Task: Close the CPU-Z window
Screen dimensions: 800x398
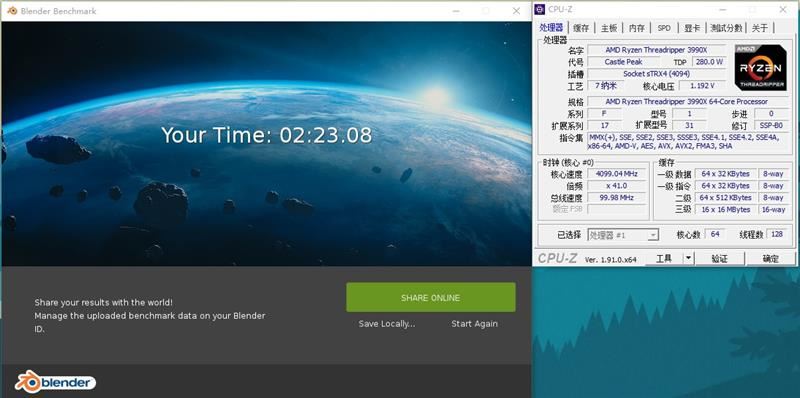Action: (x=783, y=9)
